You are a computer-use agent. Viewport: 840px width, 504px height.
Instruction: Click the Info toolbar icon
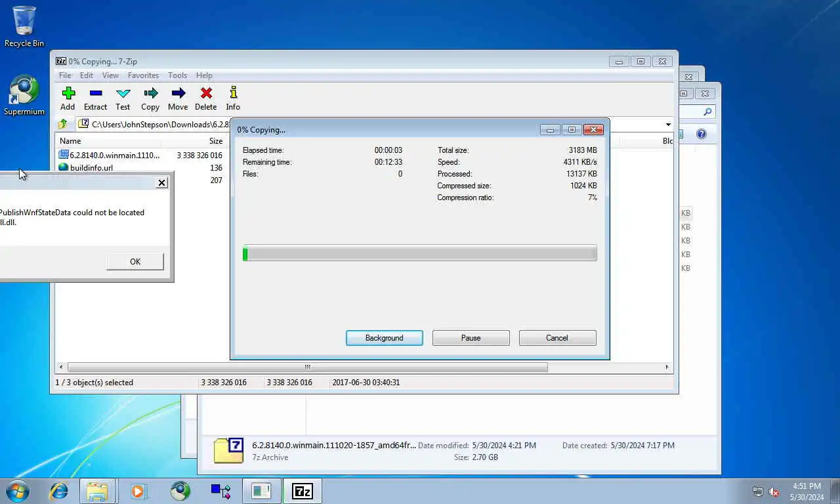pos(233,98)
